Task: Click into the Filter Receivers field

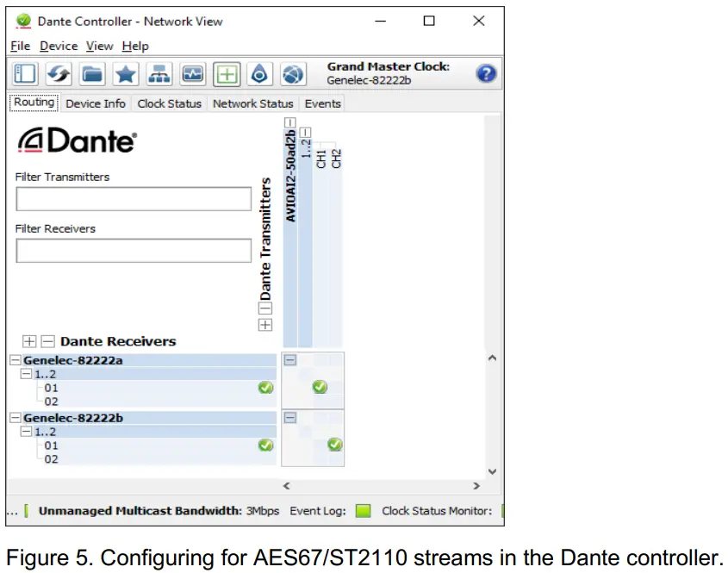Action: (134, 251)
